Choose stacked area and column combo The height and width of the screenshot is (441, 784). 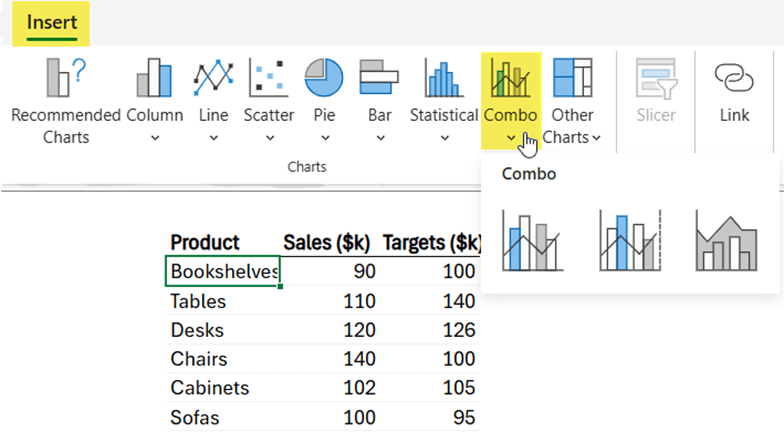click(x=726, y=240)
